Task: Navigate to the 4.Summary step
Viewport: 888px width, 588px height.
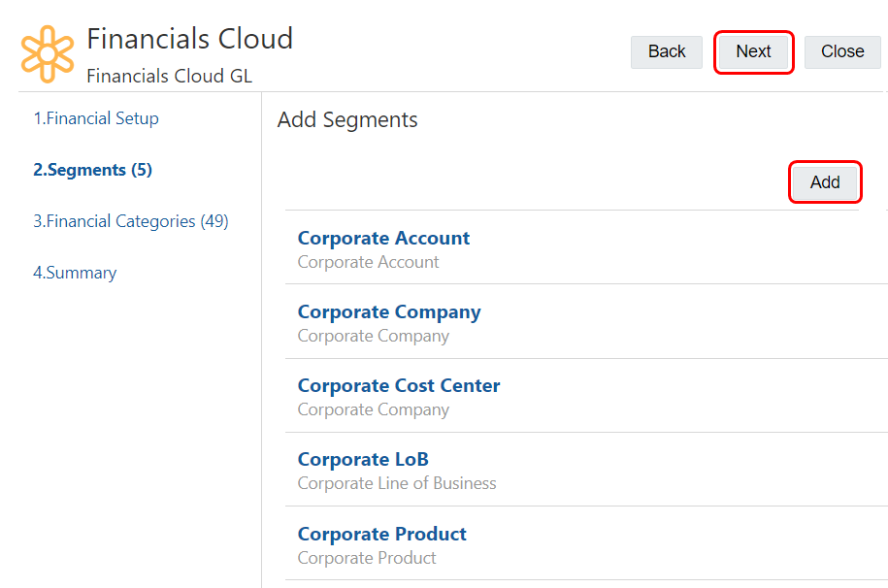Action: pos(75,273)
